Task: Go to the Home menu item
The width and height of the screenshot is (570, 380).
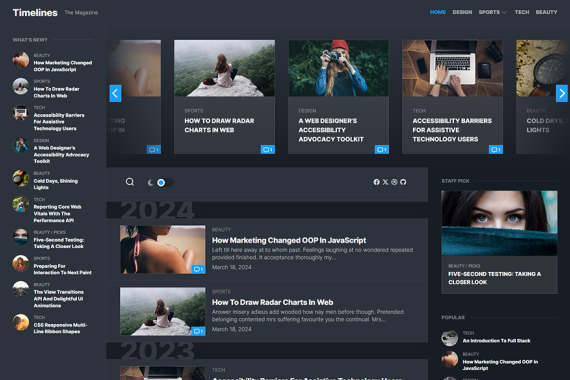Action: (438, 12)
